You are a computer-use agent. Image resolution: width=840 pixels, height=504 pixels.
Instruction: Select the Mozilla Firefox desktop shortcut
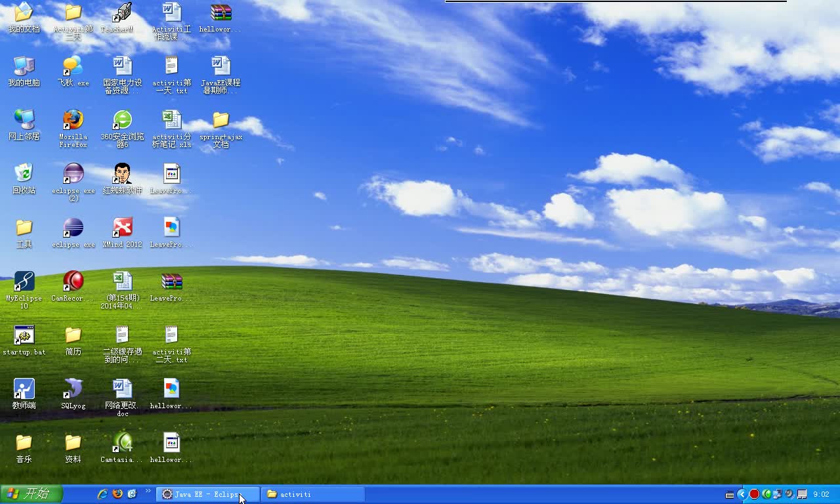pos(73,129)
